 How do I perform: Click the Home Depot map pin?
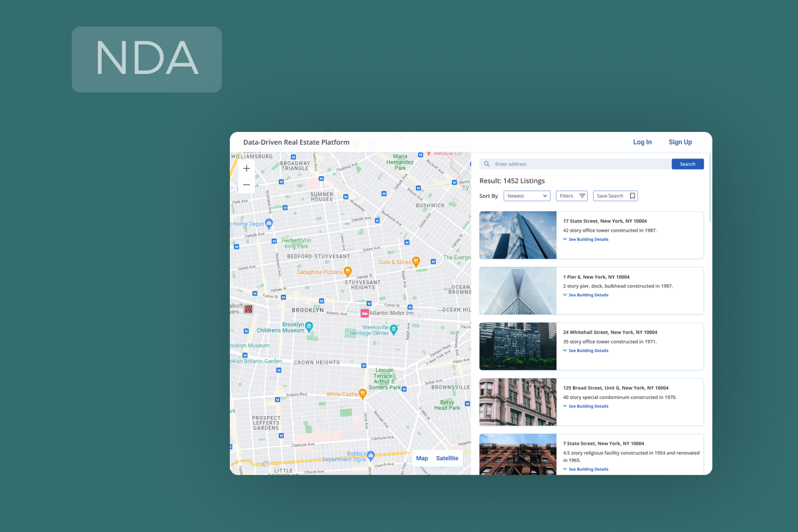pyautogui.click(x=269, y=224)
